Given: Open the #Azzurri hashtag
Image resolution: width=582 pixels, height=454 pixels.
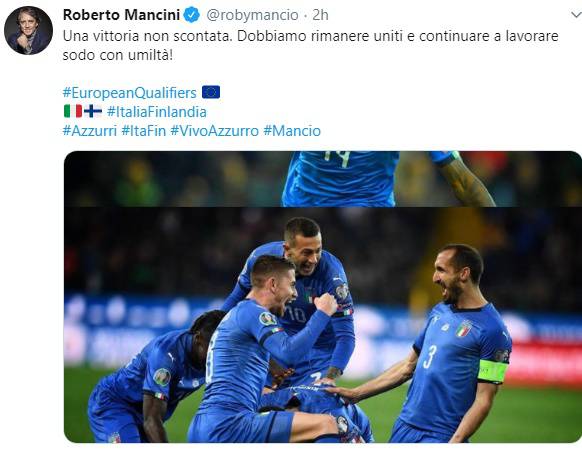Looking at the screenshot, I should pos(90,131).
